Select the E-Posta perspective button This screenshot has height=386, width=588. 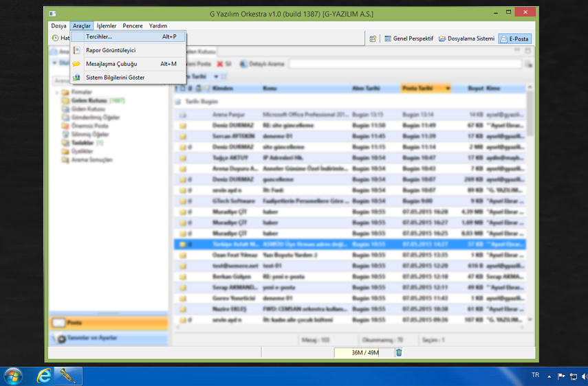(515, 38)
